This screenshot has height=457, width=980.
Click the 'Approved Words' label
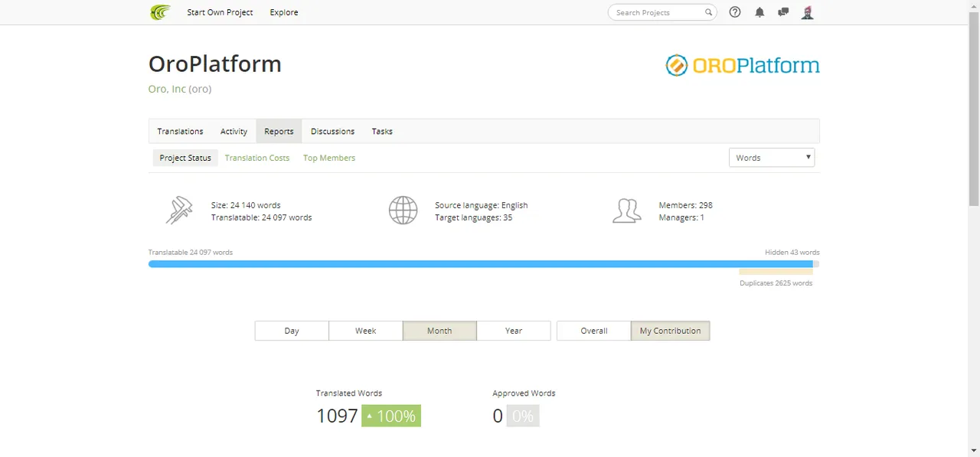click(x=524, y=393)
